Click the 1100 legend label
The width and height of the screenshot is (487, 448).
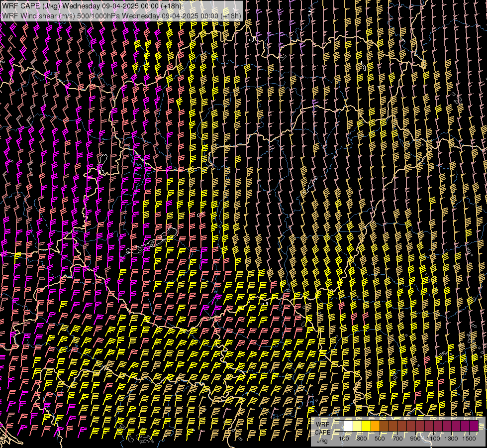tap(433, 439)
